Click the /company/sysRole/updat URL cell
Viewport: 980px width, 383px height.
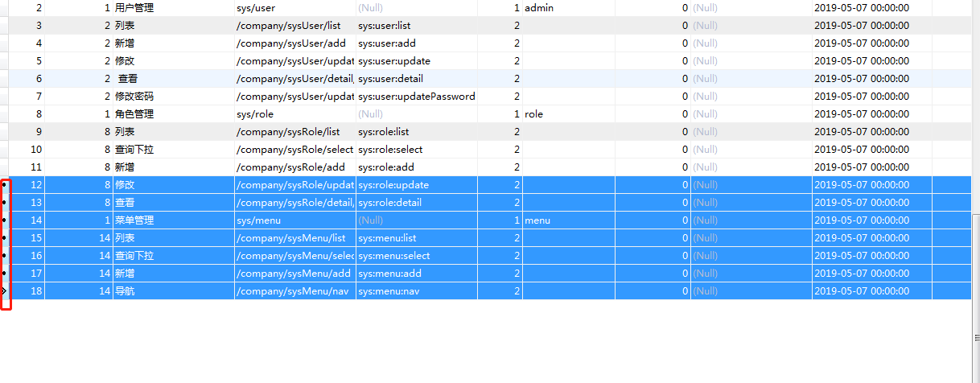coord(294,185)
